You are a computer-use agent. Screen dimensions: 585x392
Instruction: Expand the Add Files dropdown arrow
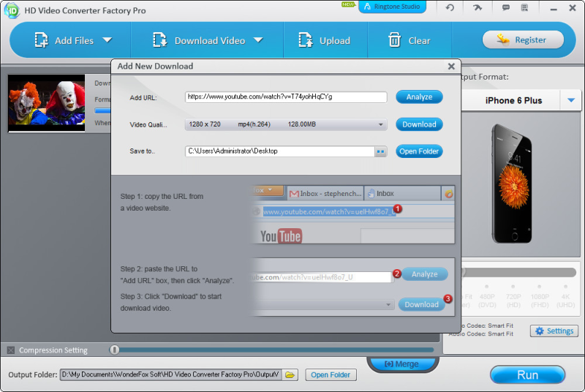pos(107,40)
